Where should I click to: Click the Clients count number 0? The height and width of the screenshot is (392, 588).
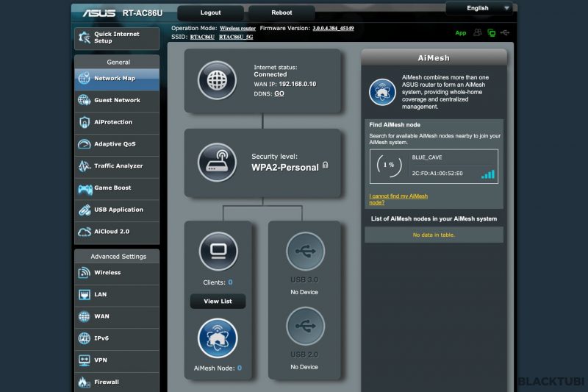click(230, 282)
